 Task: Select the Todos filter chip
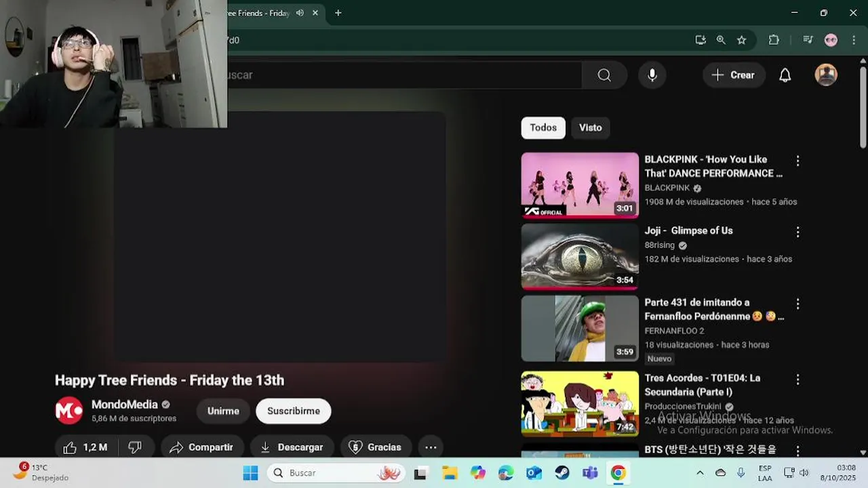(543, 127)
